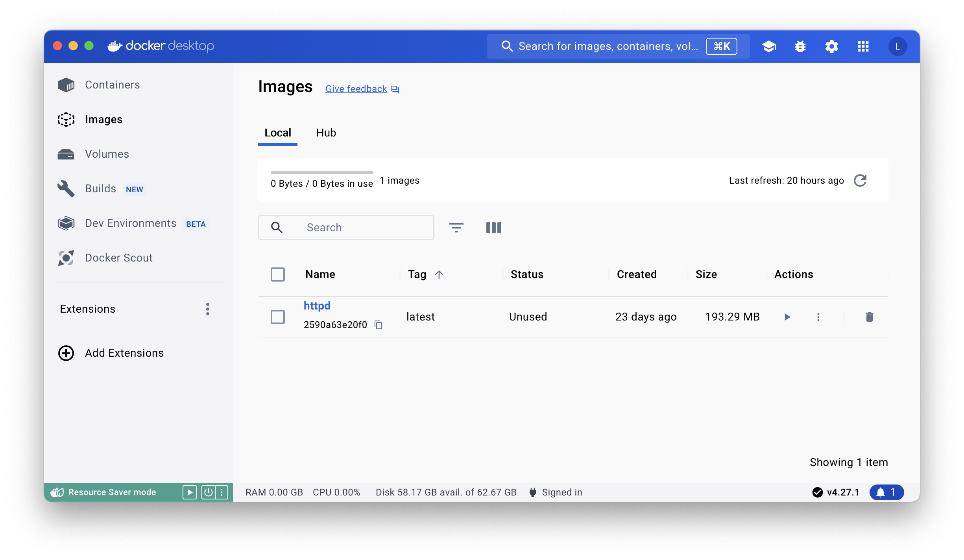Click the user avatar L
The width and height of the screenshot is (964, 560).
click(898, 46)
